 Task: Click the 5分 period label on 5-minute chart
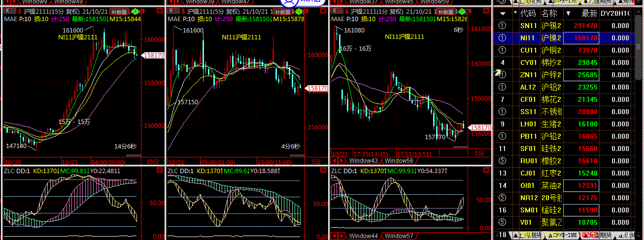point(316,161)
